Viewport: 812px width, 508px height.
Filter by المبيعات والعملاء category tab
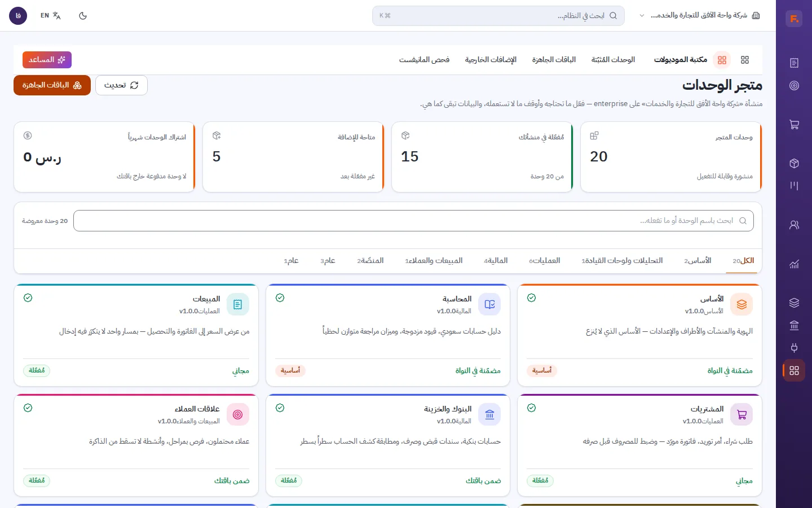point(434,261)
